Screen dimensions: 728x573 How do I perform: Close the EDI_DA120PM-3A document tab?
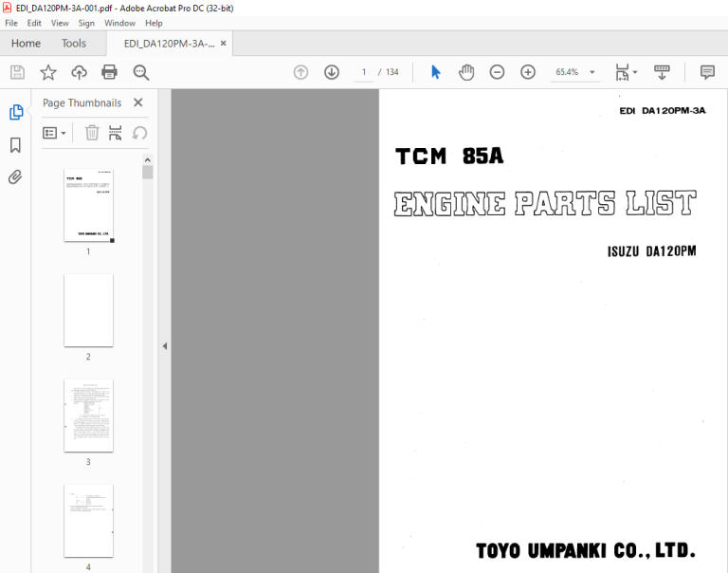224,44
